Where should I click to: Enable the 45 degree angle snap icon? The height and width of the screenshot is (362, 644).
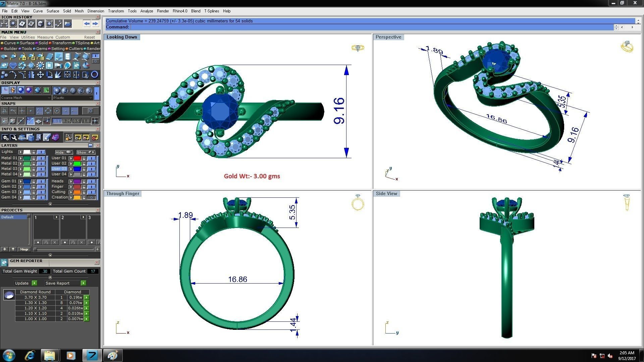click(x=30, y=121)
